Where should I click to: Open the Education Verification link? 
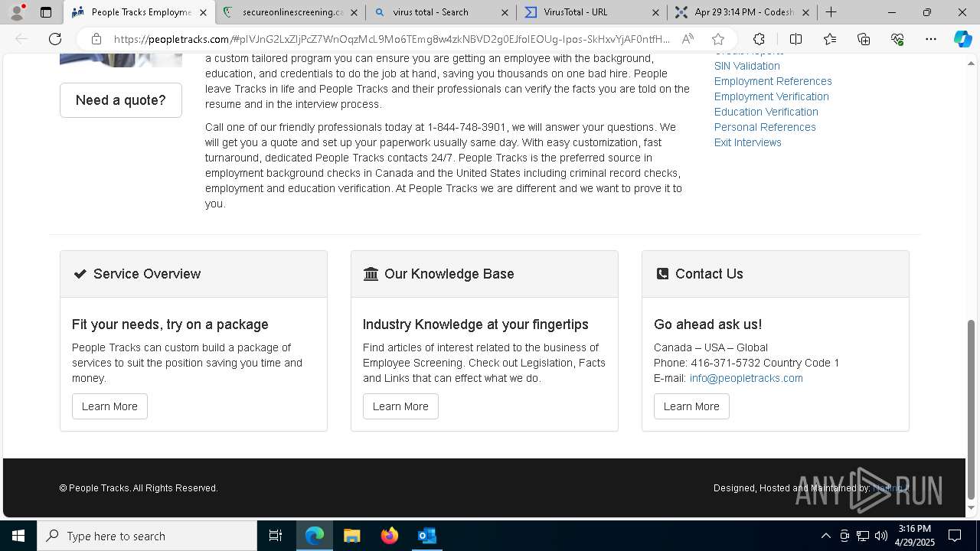[x=766, y=112]
